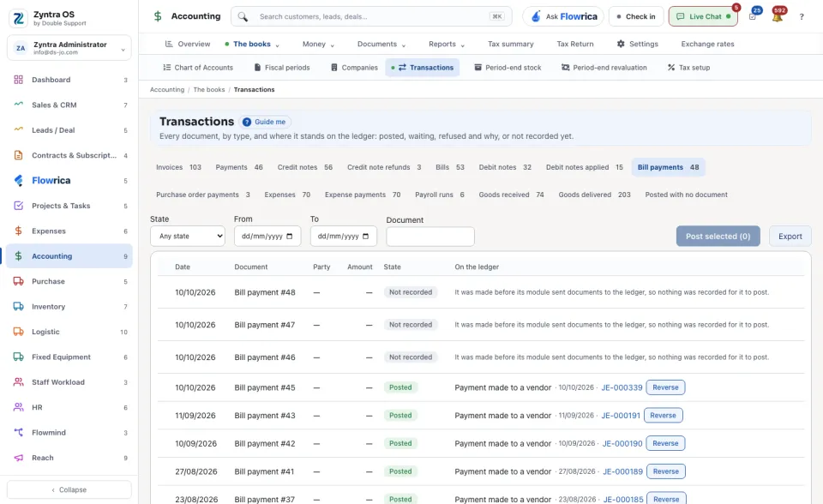This screenshot has height=504, width=823.
Task: Open the Staff Workload sidebar icon
Action: (18, 382)
